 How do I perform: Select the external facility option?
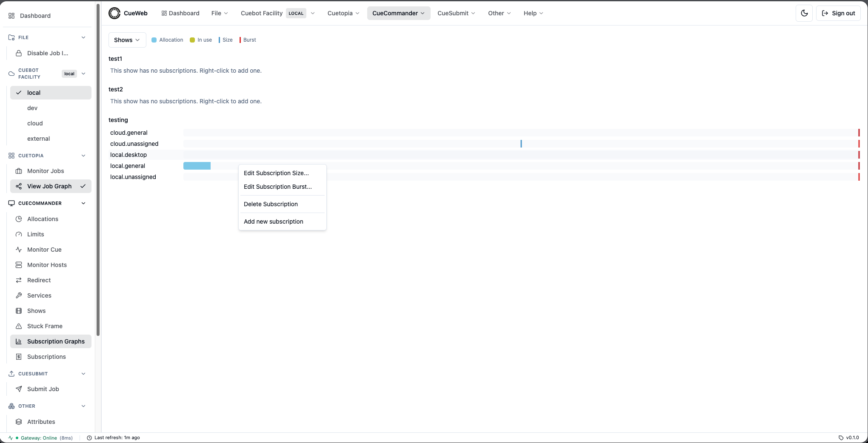(51, 139)
